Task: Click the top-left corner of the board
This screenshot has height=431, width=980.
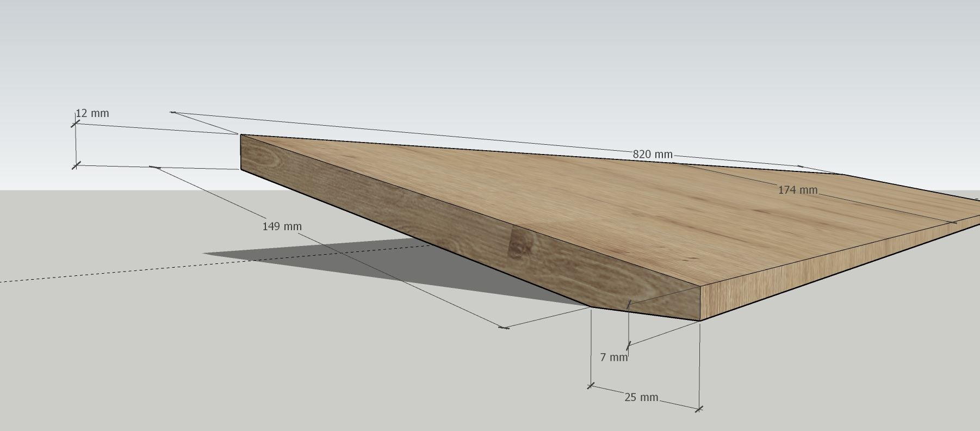Action: [x=241, y=135]
